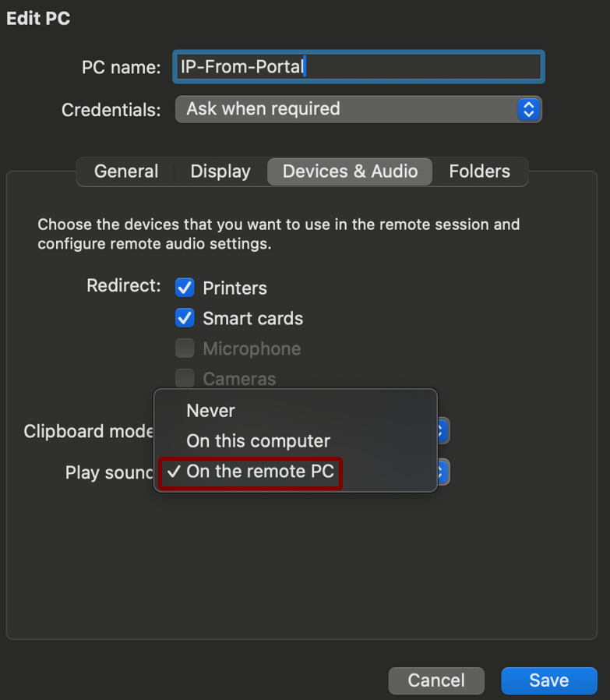This screenshot has width=610, height=700.
Task: Click Save to apply PC settings
Action: [548, 681]
